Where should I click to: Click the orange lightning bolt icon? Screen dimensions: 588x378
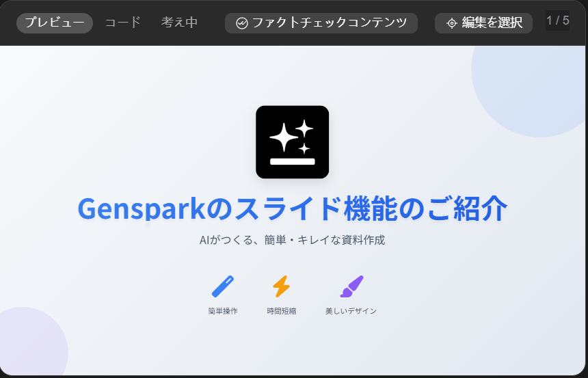click(x=281, y=286)
